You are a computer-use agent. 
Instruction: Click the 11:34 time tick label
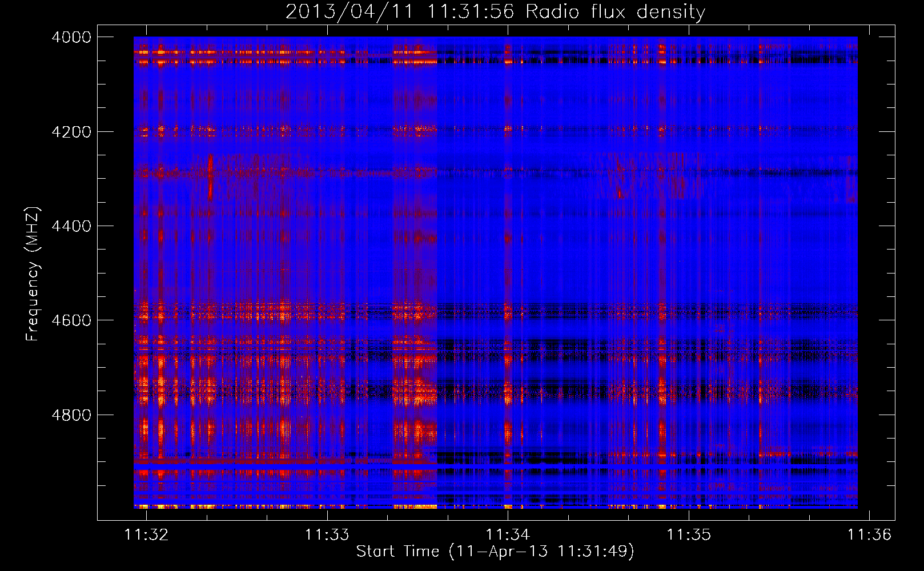click(508, 534)
